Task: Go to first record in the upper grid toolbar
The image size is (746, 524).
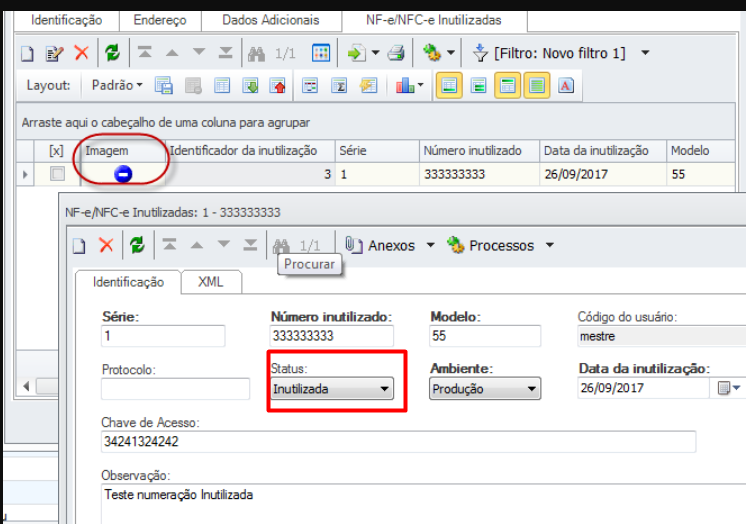Action: [145, 52]
